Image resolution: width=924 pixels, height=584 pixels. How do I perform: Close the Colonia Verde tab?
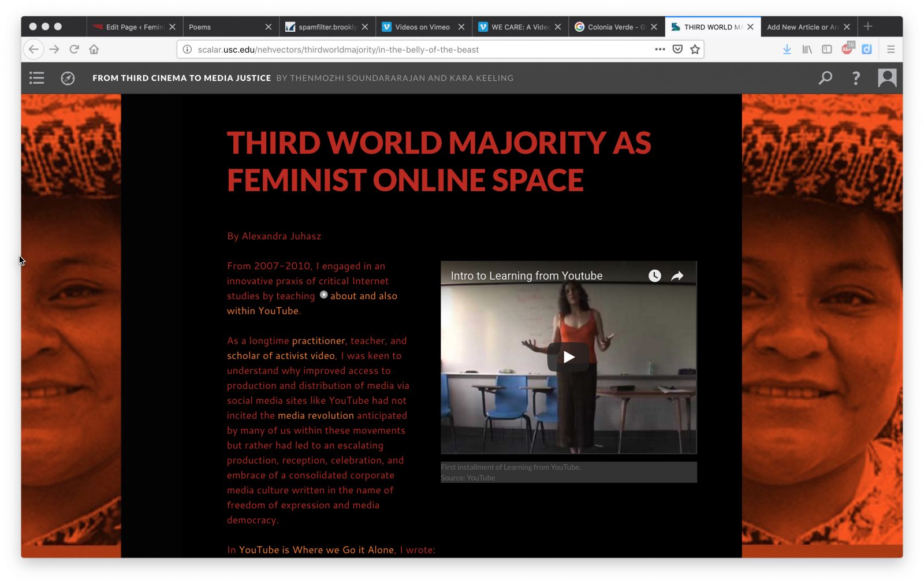click(x=654, y=27)
